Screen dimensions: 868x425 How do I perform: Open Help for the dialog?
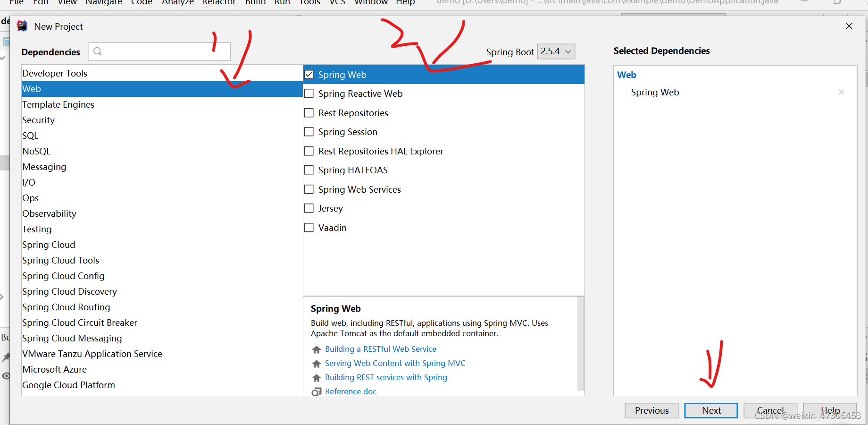pos(830,410)
